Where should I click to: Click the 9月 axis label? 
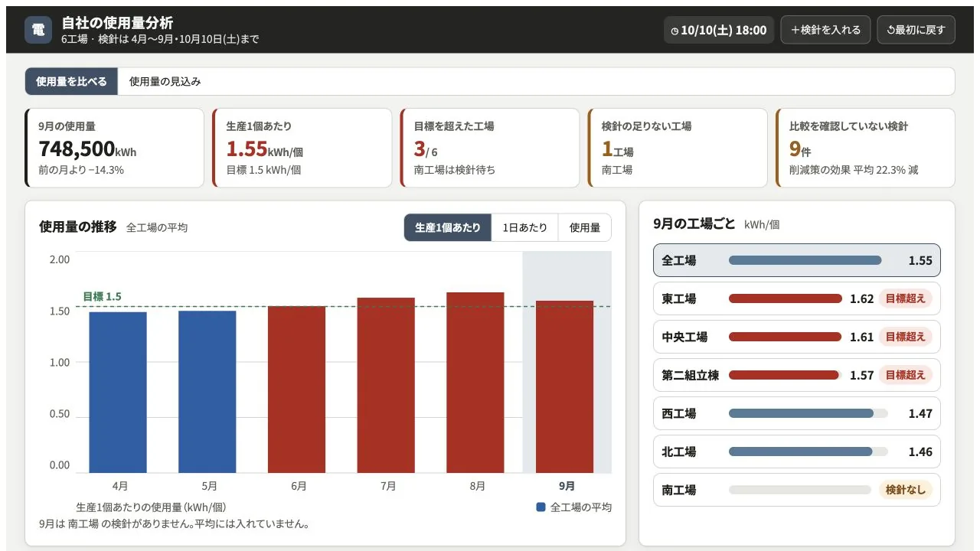tap(567, 486)
